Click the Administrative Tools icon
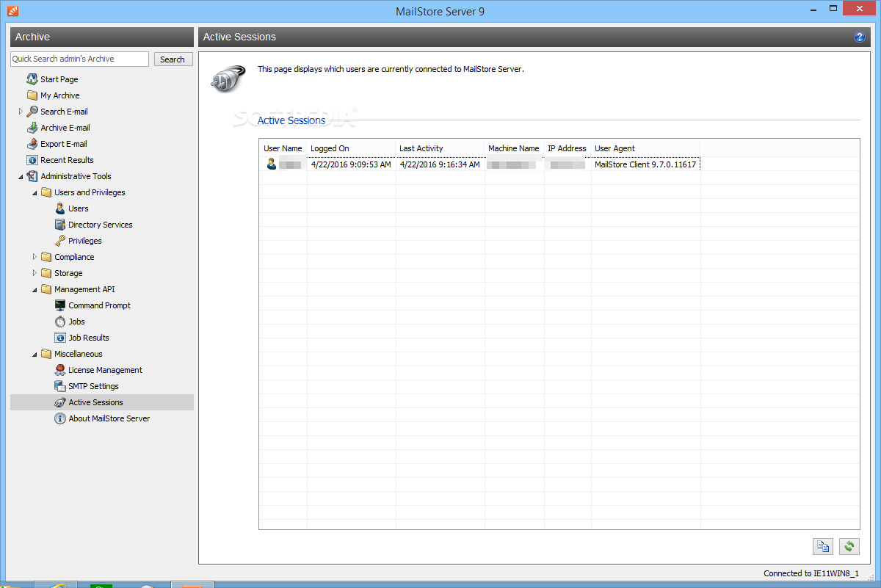881x588 pixels. pos(32,176)
